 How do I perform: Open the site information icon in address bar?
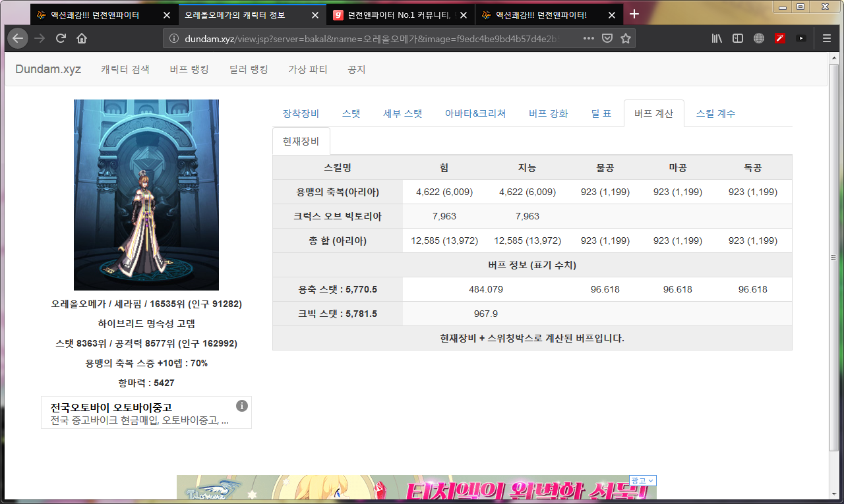pos(174,38)
